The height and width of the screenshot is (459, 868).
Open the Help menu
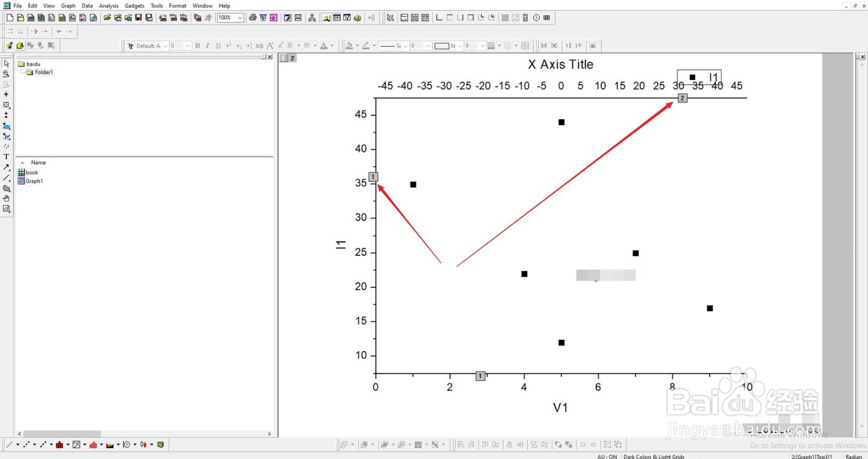(225, 6)
